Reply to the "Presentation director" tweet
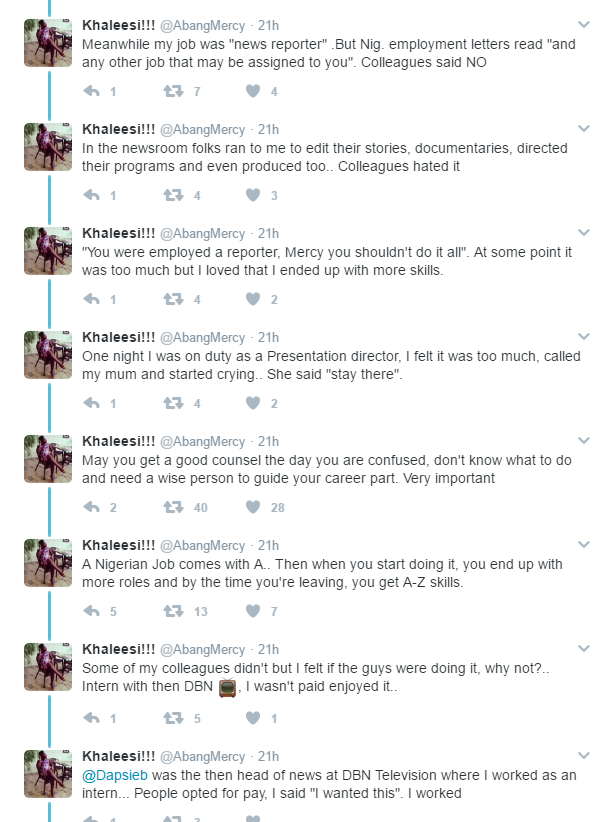The height and width of the screenshot is (822, 611). tap(92, 403)
